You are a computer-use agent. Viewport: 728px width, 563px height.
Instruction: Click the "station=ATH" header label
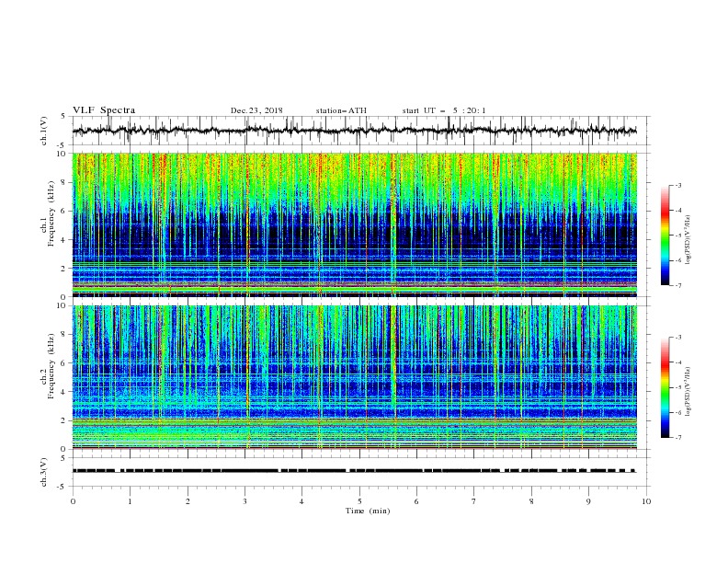341,110
